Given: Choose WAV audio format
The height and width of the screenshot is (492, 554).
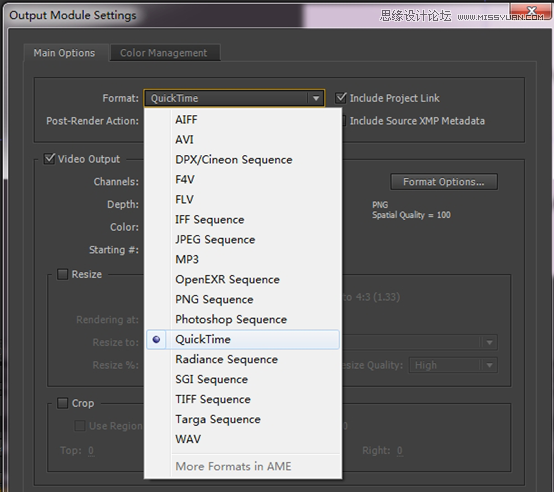Looking at the screenshot, I should click(x=243, y=439).
